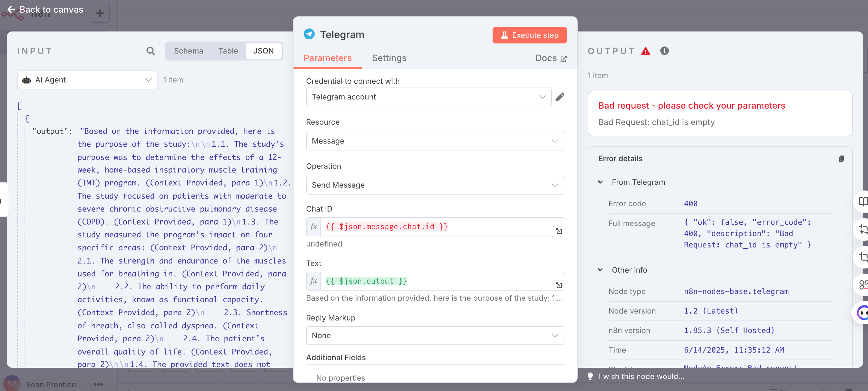Edit the Telegram account credential pencil icon
The image size is (868, 391).
pos(560,97)
